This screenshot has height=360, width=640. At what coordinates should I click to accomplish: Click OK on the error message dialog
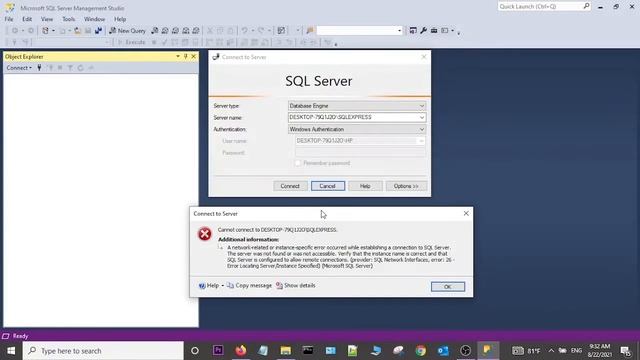point(447,287)
